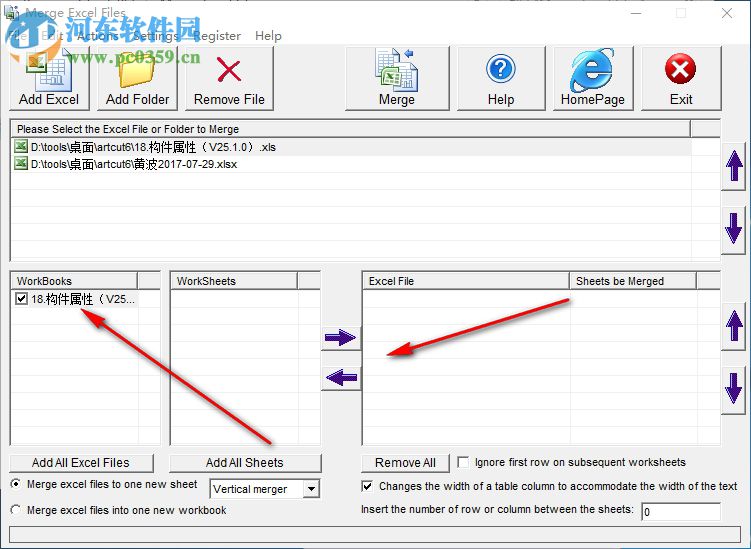The image size is (751, 549).
Task: Select Merge excel files into one new workbook
Action: point(16,510)
